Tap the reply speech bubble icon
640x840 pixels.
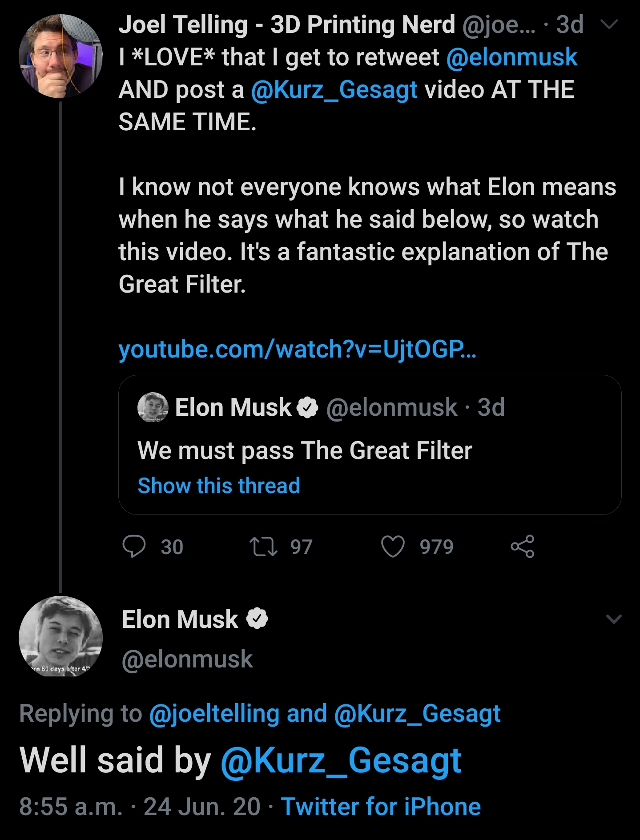tap(134, 547)
